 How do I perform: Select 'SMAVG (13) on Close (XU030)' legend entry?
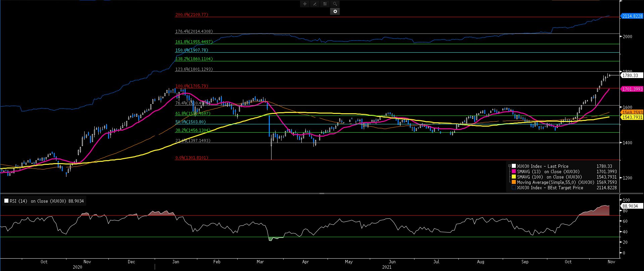click(x=548, y=172)
